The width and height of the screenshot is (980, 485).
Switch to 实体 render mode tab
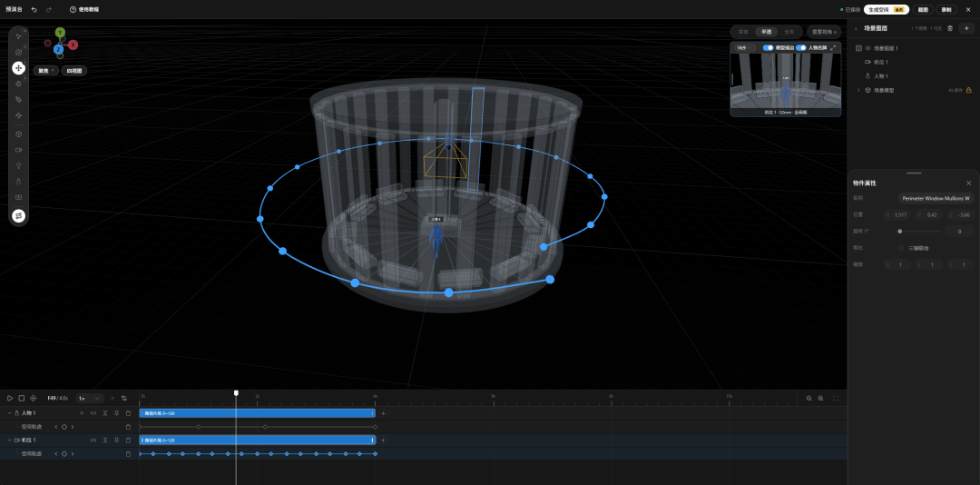(743, 31)
